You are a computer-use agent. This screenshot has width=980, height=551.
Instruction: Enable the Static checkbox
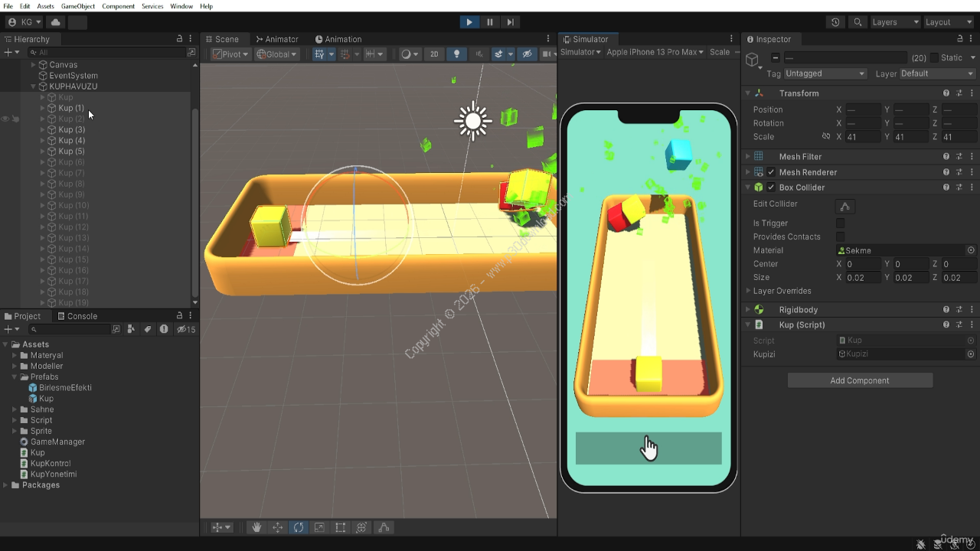point(934,58)
